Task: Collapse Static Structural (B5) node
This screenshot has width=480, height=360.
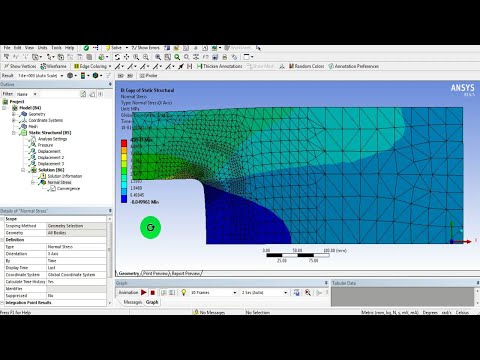Action: tap(14, 133)
